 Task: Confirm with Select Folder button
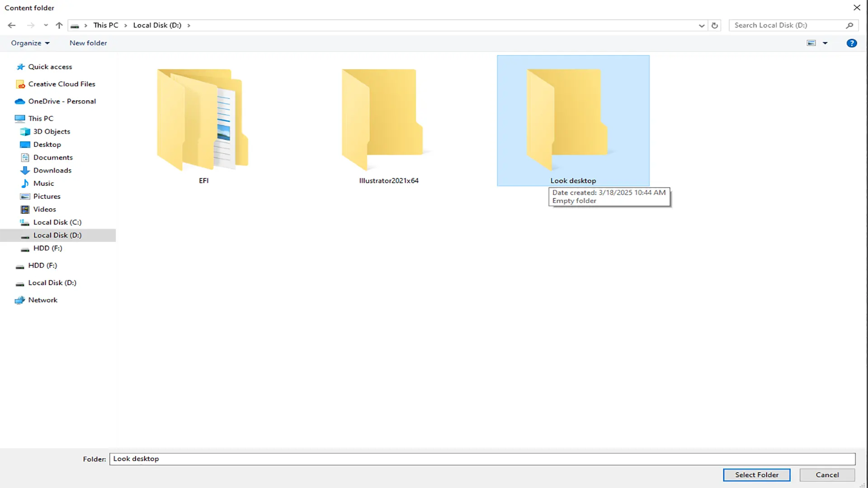point(757,475)
